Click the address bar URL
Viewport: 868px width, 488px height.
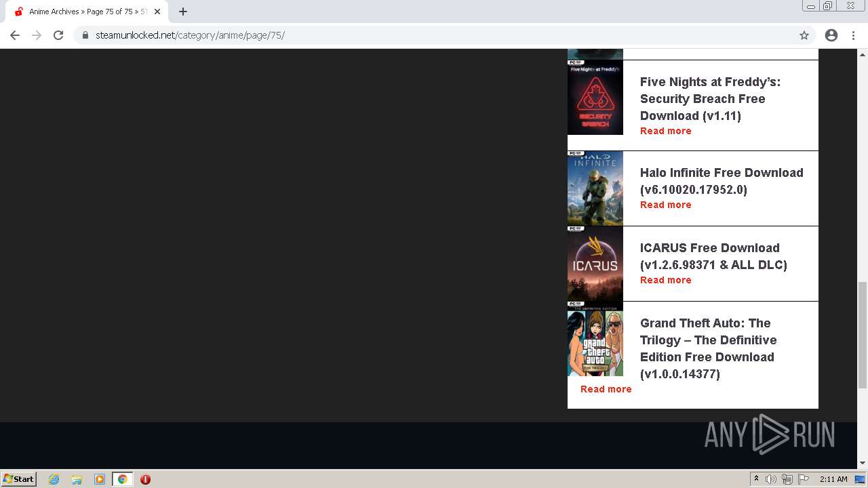[190, 35]
